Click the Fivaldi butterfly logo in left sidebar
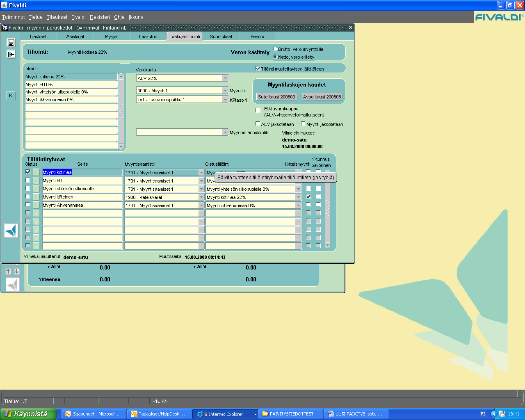525x420 pixels. [x=11, y=231]
